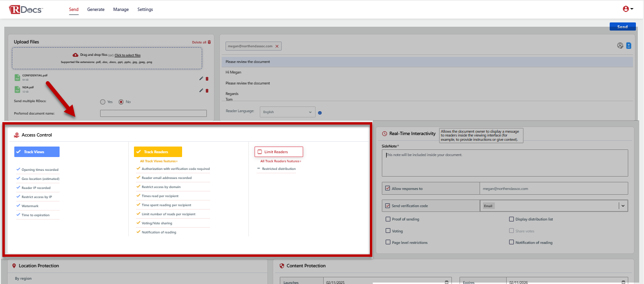
Task: Click the blue upload recipients icon
Action: [x=629, y=46]
